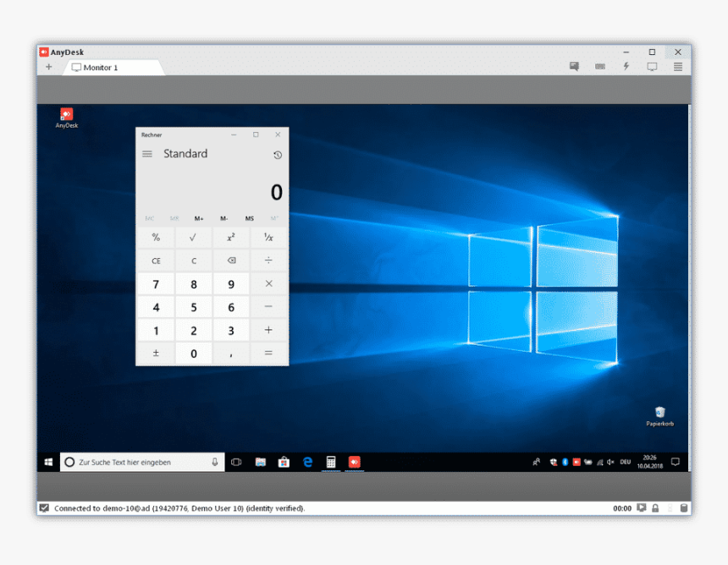
Task: Click the keyboard settings icon in AnyDesk
Action: [600, 67]
